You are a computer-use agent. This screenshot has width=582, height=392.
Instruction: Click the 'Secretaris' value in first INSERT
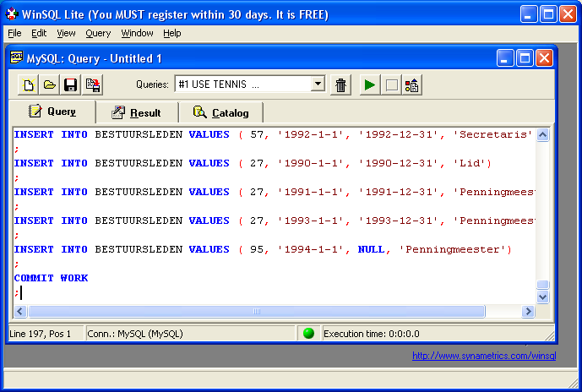tap(492, 134)
